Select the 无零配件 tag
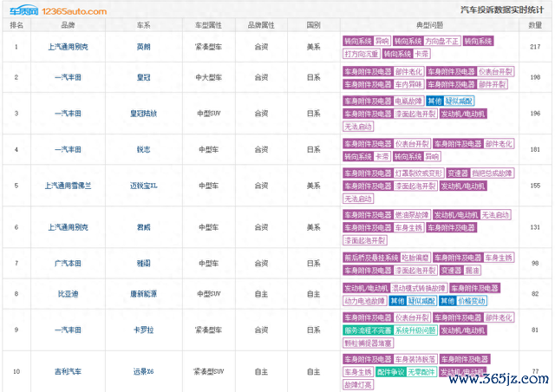The image size is (555, 392). tap(421, 372)
